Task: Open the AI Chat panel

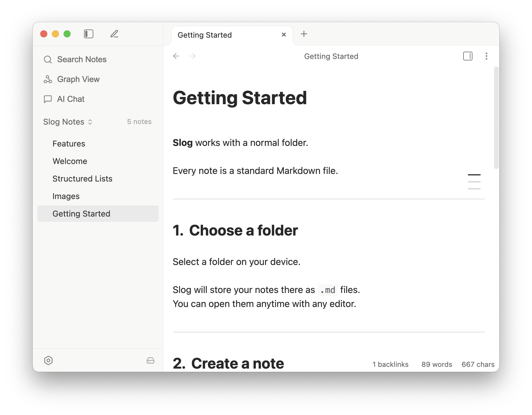Action: [71, 99]
